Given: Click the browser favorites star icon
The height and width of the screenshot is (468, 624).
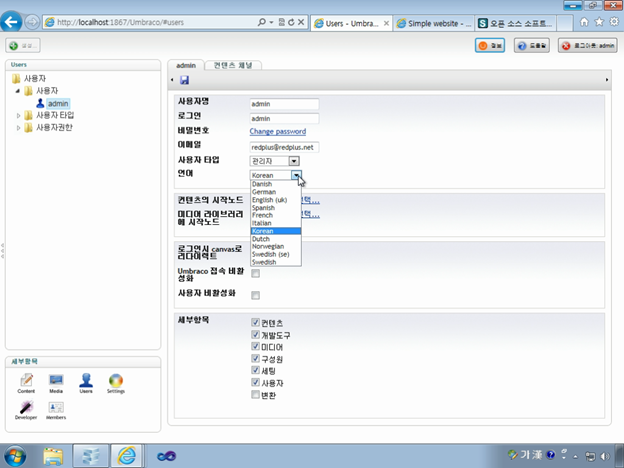Looking at the screenshot, I should pyautogui.click(x=599, y=22).
